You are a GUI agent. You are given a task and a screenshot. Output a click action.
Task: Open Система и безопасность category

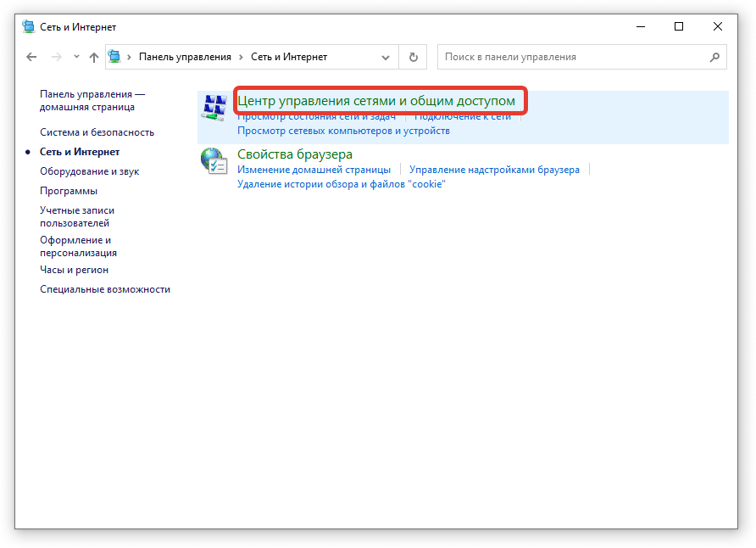click(x=97, y=132)
